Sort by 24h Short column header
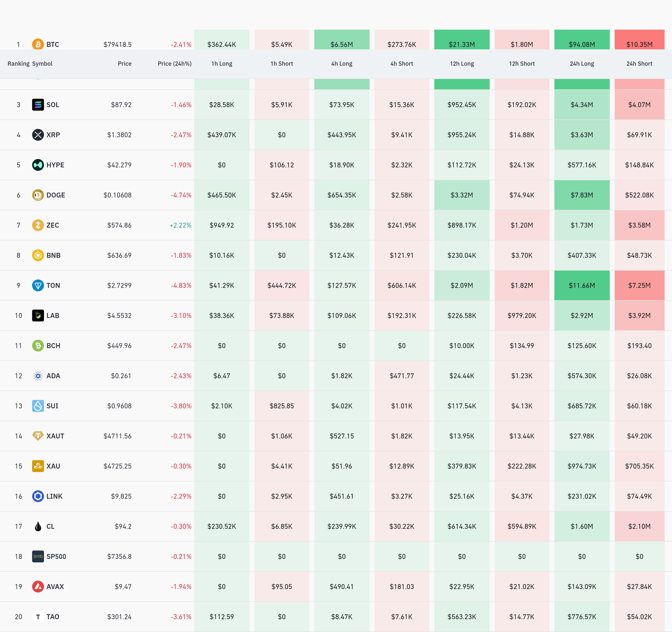Screen dimensions: 672x632 pyautogui.click(x=639, y=63)
